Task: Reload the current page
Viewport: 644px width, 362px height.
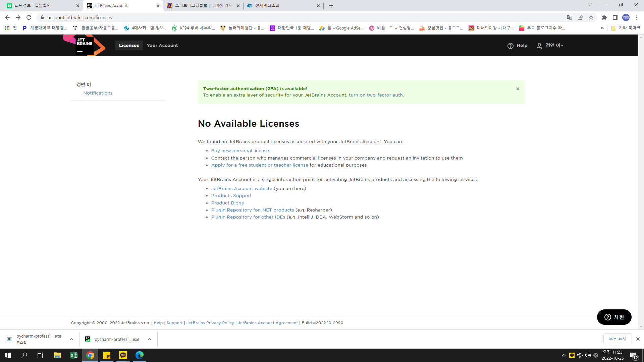Action: [x=29, y=17]
